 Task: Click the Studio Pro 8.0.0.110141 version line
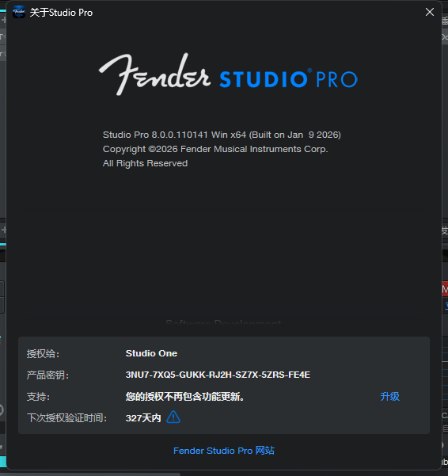coord(222,135)
